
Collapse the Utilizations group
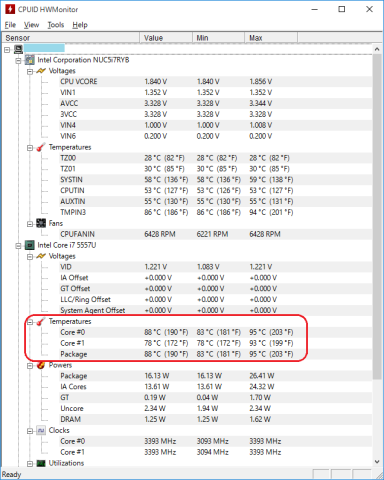(30, 464)
